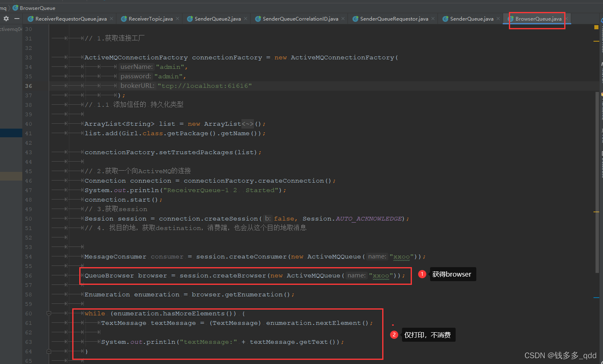Viewport: 603px width, 364px height.
Task: Click the BrowserQueue breadcrumb label
Action: click(38, 8)
